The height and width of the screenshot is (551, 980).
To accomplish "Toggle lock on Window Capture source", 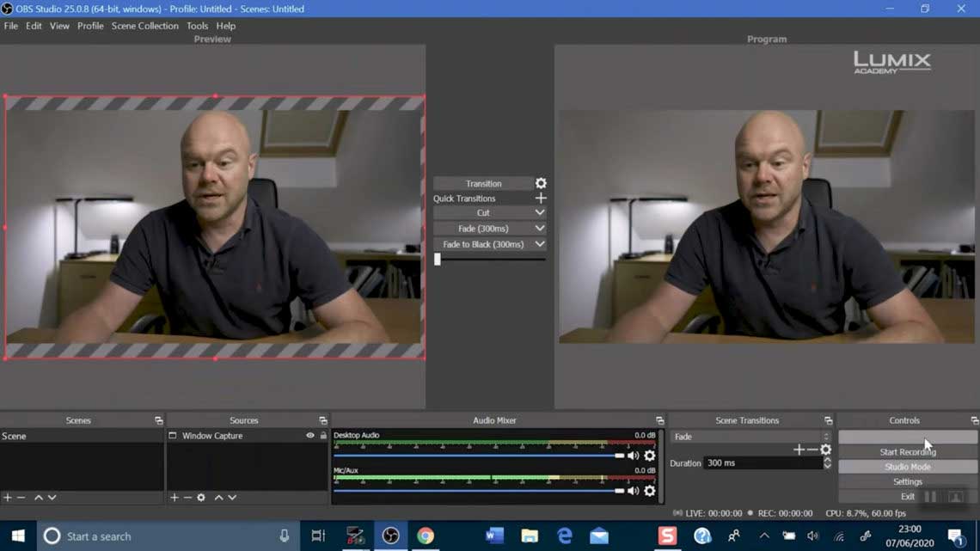I will click(323, 436).
